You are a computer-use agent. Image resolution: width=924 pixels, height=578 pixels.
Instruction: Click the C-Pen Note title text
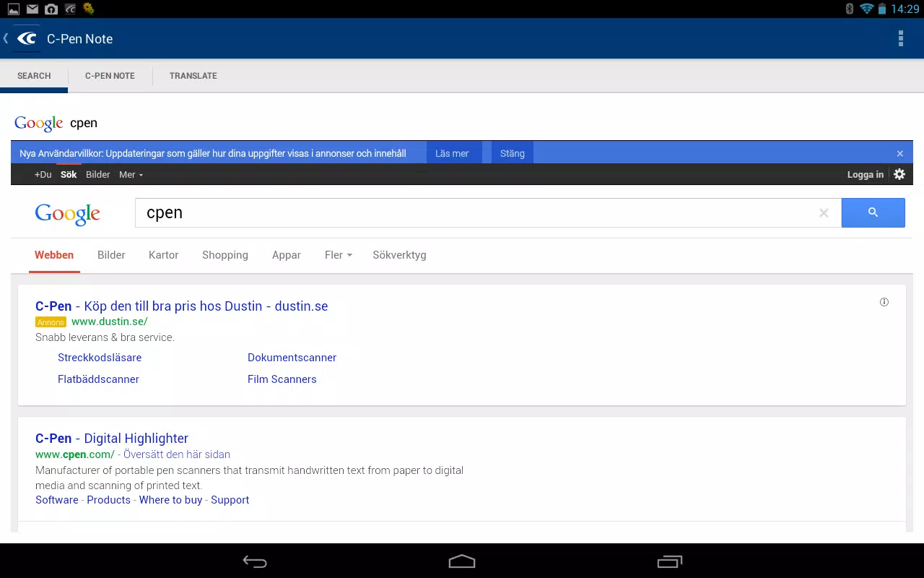pos(80,39)
